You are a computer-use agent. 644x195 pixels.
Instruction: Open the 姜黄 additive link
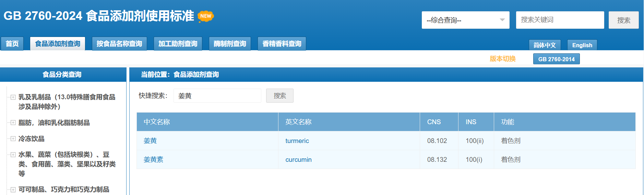(150, 141)
